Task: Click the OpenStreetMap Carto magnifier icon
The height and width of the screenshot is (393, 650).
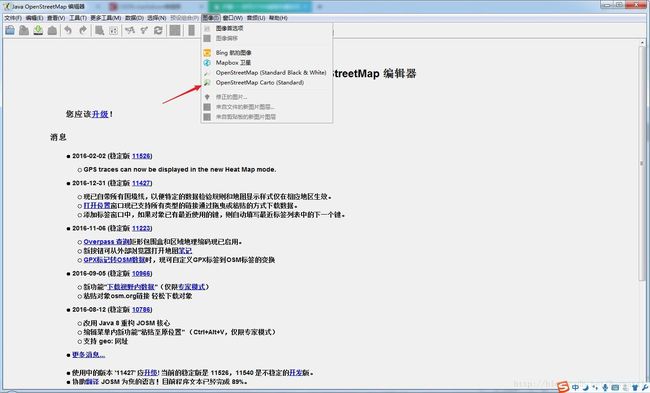Action: click(207, 82)
